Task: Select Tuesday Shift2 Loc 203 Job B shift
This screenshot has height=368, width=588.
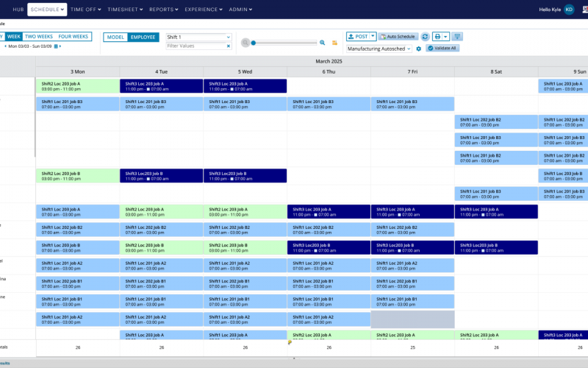Action: [x=161, y=247]
